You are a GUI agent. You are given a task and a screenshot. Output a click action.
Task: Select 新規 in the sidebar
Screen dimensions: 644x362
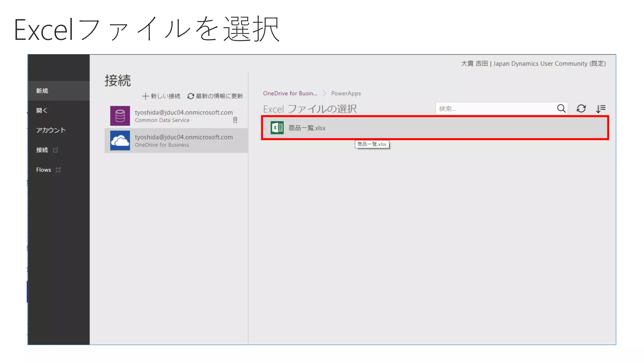click(58, 90)
